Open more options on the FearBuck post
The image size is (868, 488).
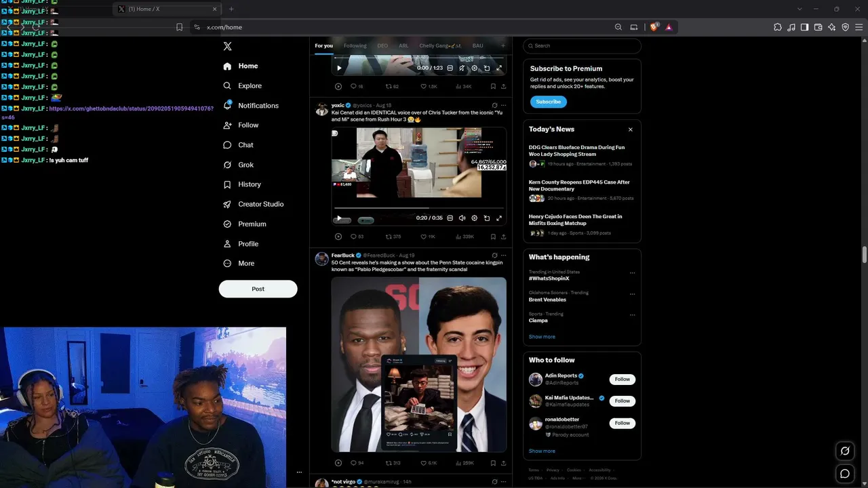click(503, 256)
